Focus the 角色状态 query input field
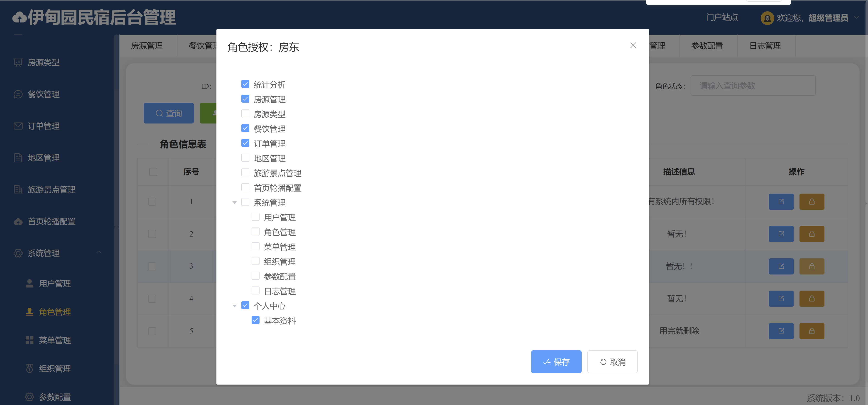The image size is (868, 405). [x=753, y=86]
